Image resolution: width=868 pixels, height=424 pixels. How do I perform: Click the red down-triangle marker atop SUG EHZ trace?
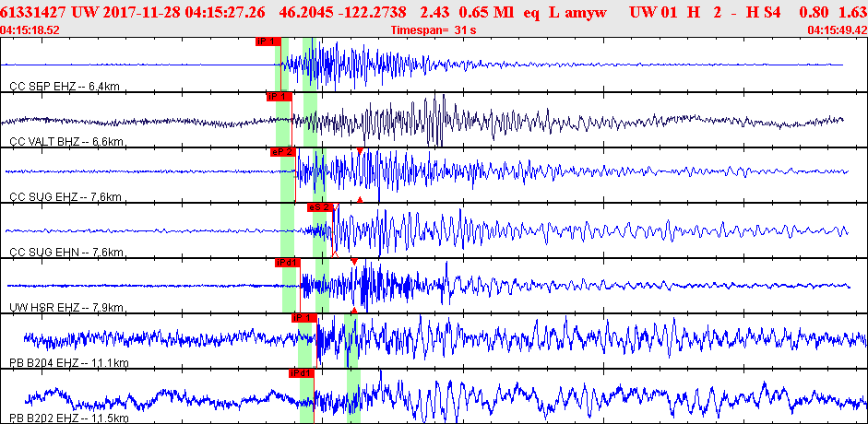point(360,151)
